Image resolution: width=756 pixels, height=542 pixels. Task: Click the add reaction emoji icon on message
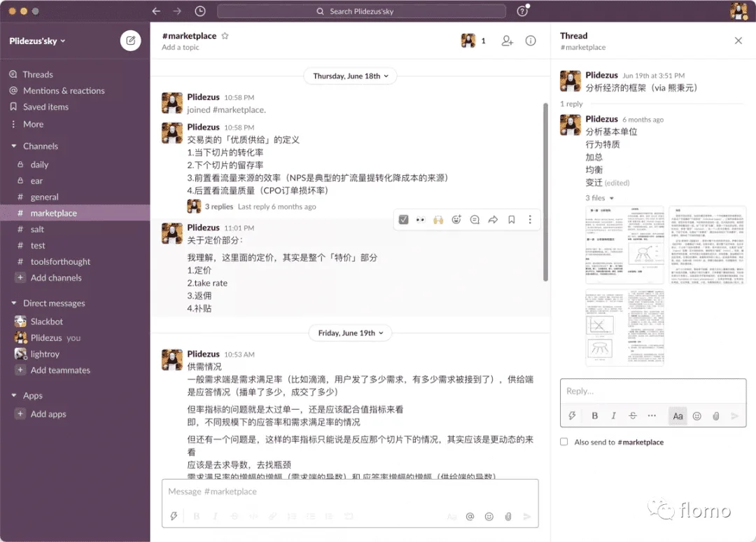(456, 219)
